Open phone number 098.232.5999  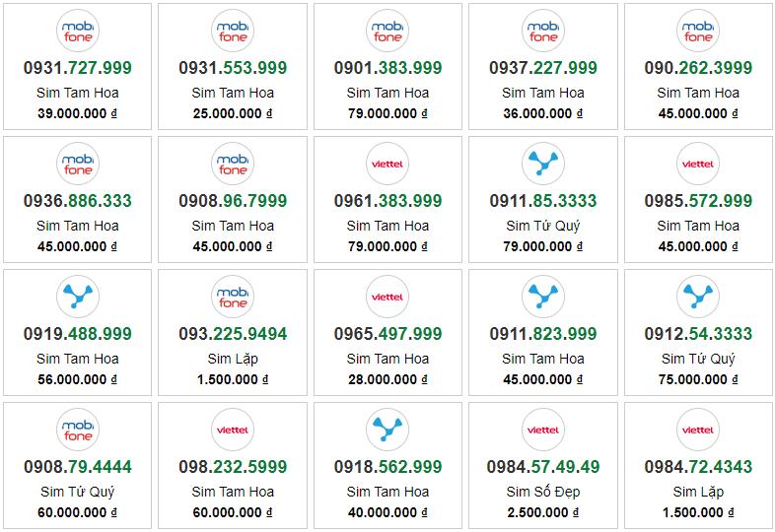click(233, 466)
